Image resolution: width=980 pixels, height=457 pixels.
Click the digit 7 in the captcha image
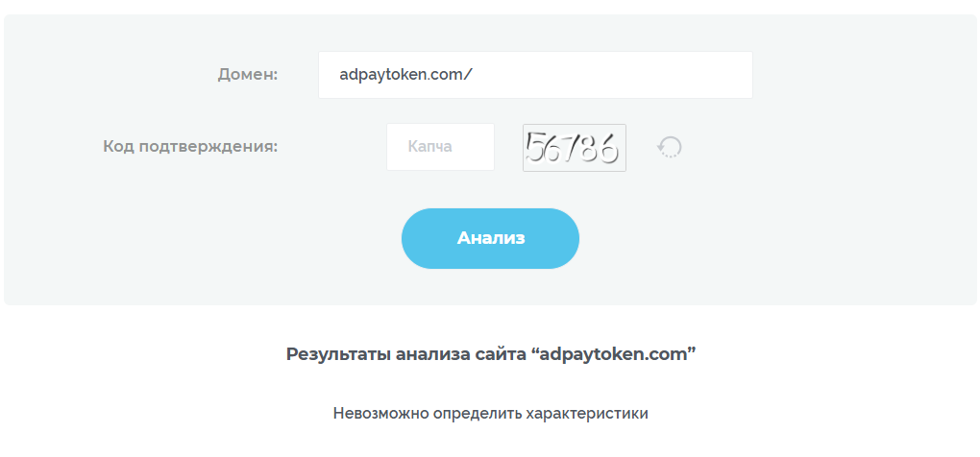point(569,148)
